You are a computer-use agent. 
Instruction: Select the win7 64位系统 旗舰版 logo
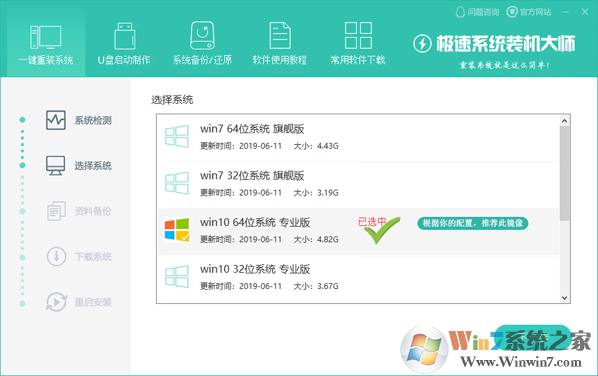pos(177,136)
